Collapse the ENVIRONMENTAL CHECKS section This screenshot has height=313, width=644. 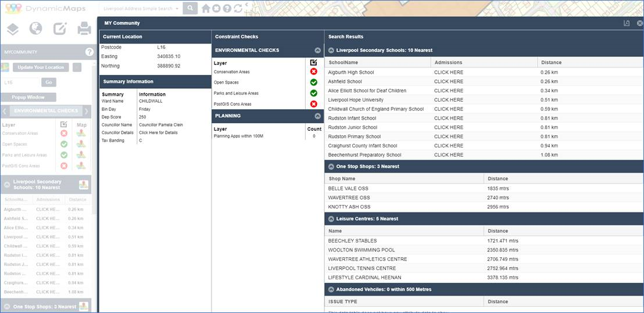tap(317, 51)
